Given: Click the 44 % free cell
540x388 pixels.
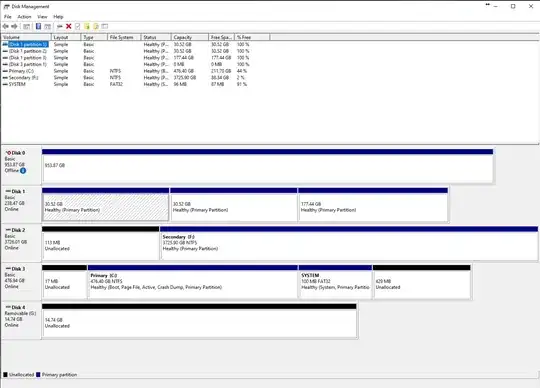Looking at the screenshot, I should (x=242, y=71).
